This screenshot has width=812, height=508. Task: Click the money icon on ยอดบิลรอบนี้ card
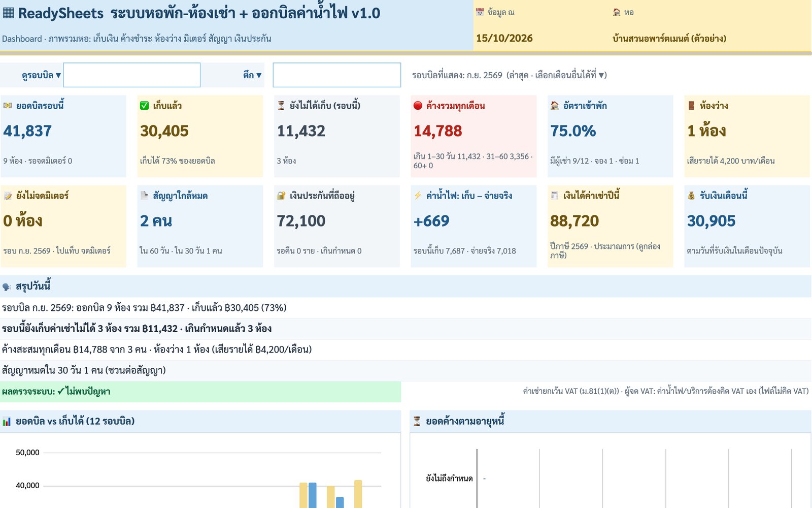coord(8,106)
